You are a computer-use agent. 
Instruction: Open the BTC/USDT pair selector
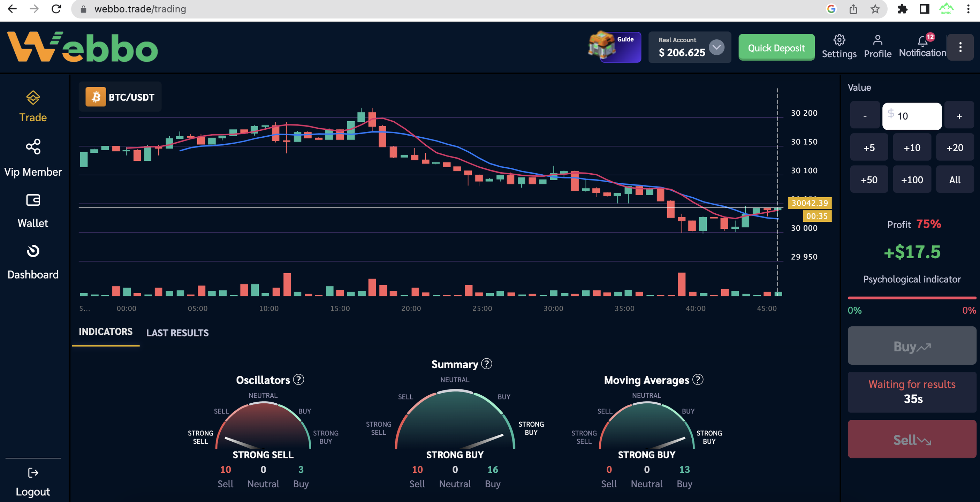click(120, 97)
